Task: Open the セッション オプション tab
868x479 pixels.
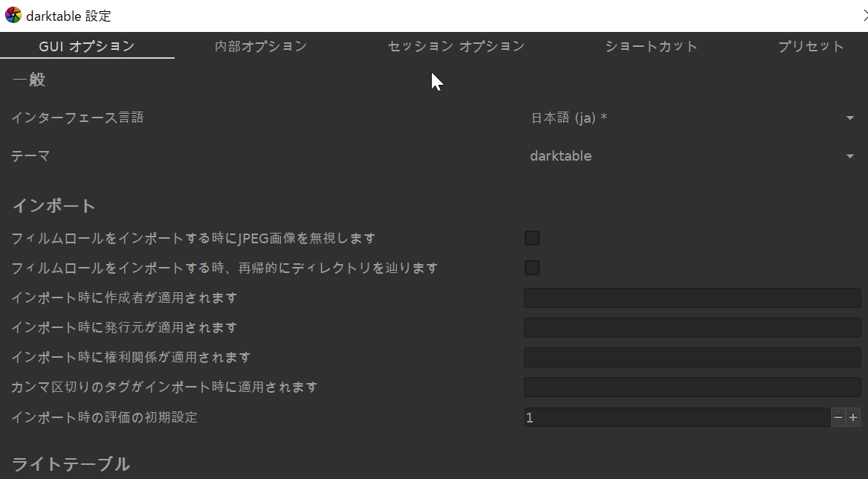Action: pos(456,46)
